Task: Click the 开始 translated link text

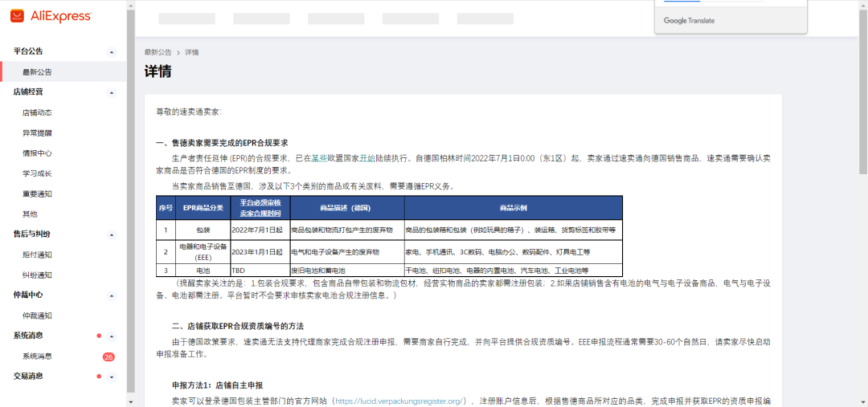Action: (367, 157)
